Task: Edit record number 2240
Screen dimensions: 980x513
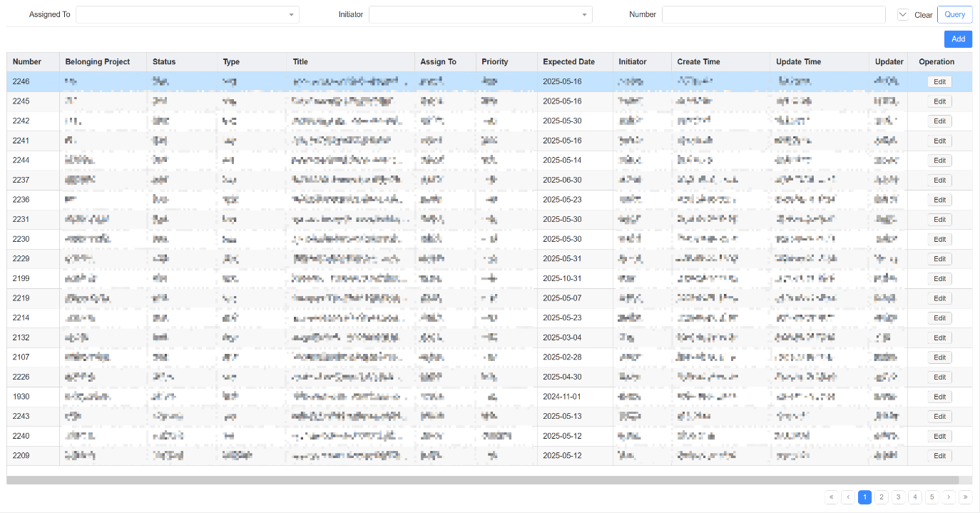Action: point(939,436)
